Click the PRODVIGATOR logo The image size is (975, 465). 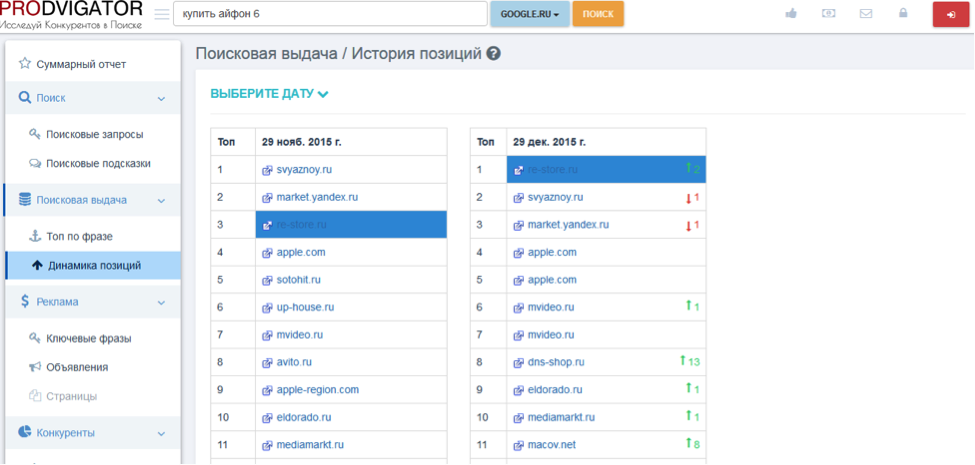click(x=72, y=15)
